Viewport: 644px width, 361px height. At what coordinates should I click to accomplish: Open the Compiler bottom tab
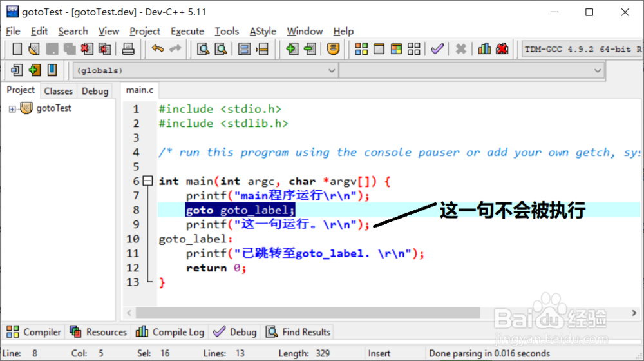[x=33, y=332]
